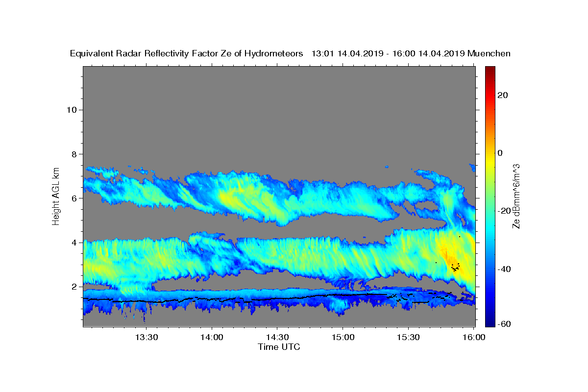Click the '16:00' time tick label
The width and height of the screenshot is (588, 392).
pos(474,338)
